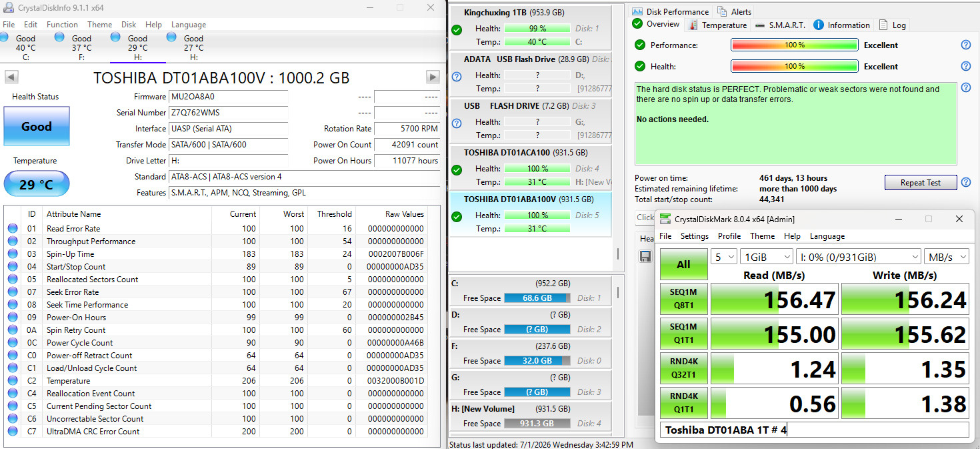The width and height of the screenshot is (980, 449).
Task: Click the blue orb of the 27 °C disk
Action: tap(171, 37)
